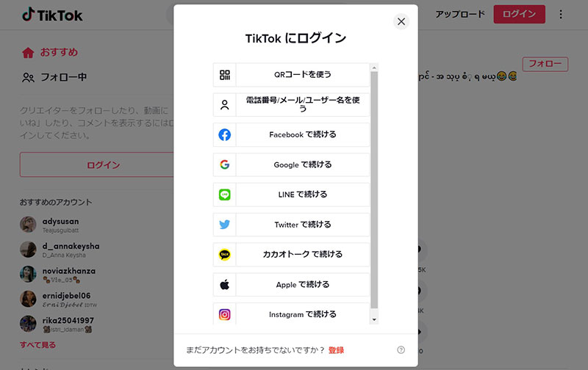Continue with LINE で続ける
The width and height of the screenshot is (588, 370).
[x=291, y=195]
